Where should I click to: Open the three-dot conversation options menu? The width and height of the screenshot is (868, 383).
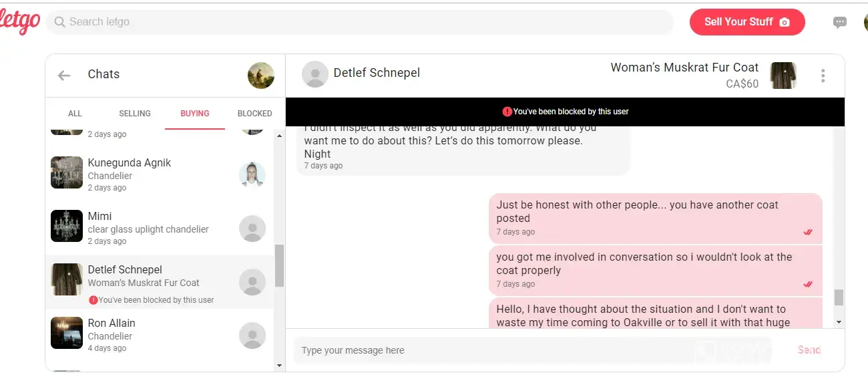[823, 76]
